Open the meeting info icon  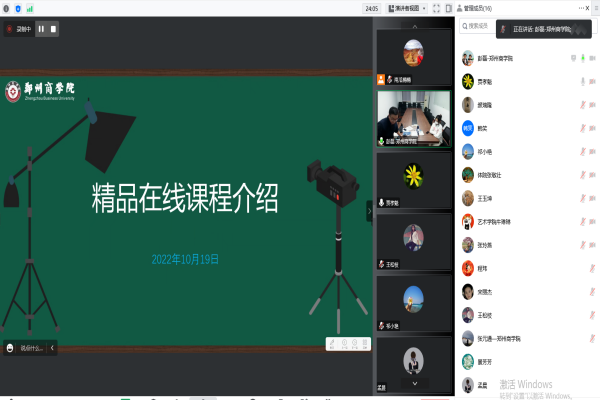pyautogui.click(x=7, y=8)
